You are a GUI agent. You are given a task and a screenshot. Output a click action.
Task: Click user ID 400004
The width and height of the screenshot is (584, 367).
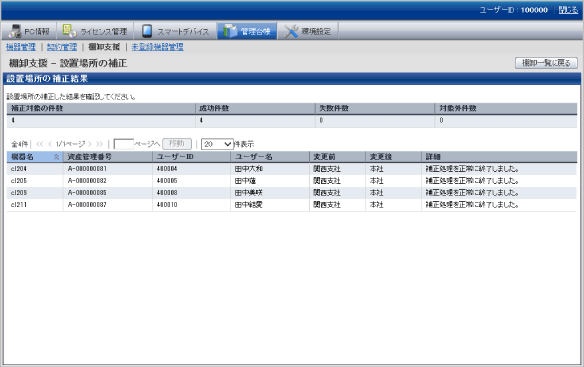167,169
